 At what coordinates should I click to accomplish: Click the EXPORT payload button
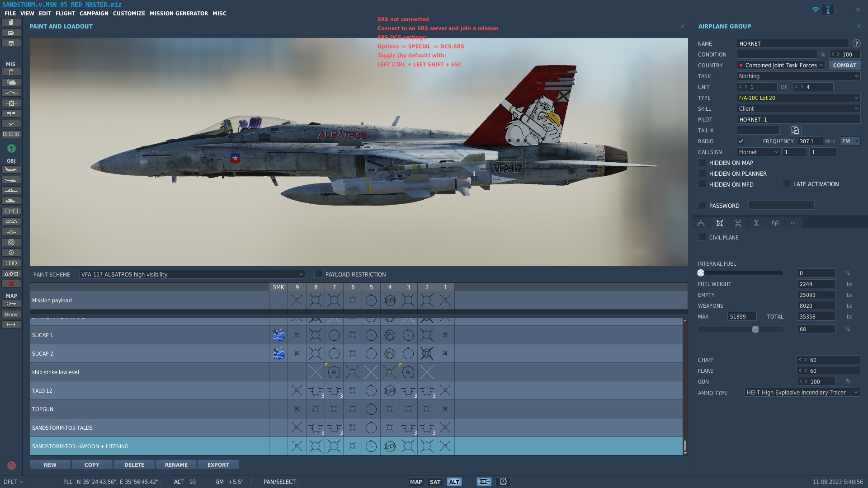pos(218,465)
